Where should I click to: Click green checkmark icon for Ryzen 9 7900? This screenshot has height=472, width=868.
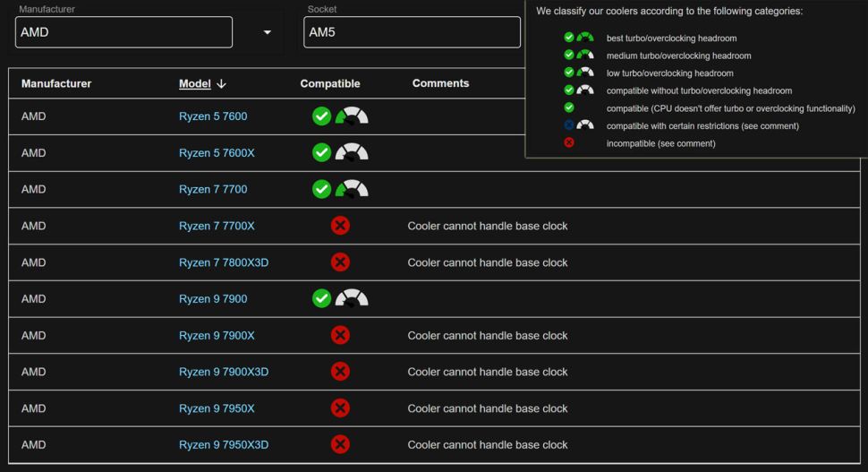coord(321,299)
